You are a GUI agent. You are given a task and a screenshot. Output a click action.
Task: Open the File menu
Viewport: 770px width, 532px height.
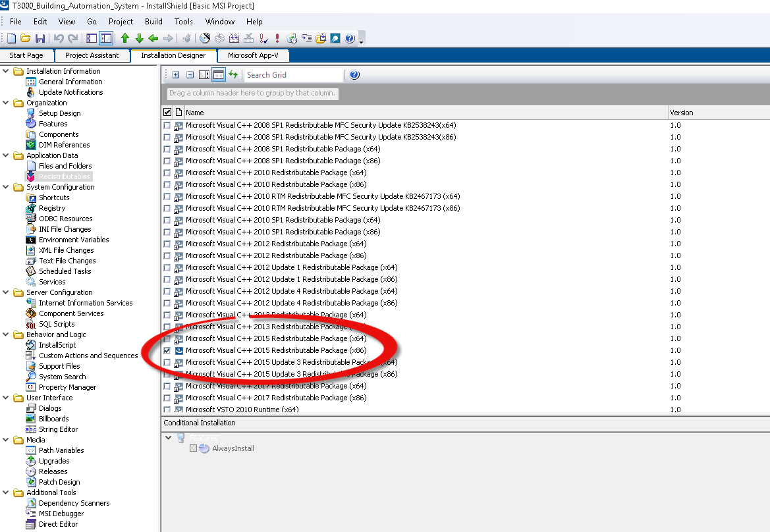[16, 22]
